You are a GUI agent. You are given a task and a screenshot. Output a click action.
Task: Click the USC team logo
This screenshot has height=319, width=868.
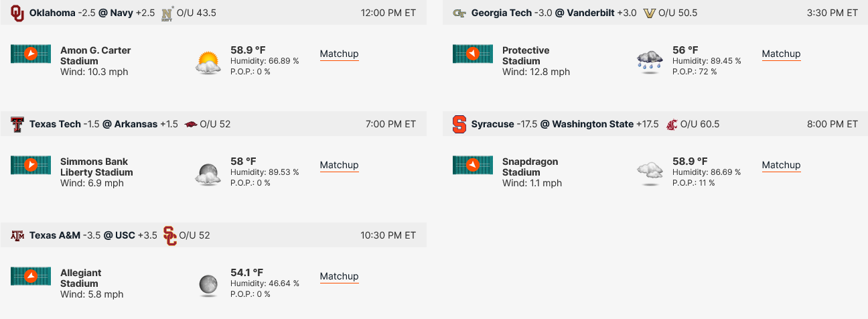(x=169, y=235)
